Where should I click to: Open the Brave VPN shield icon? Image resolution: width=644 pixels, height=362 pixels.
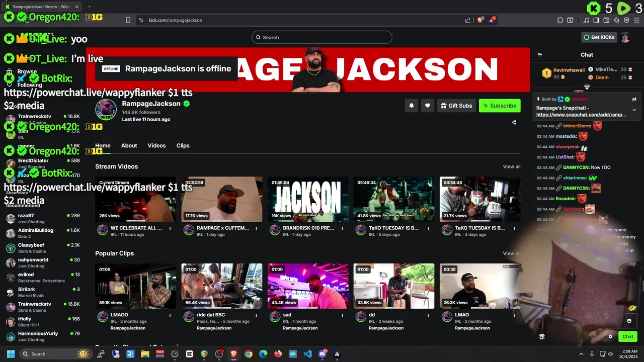pyautogui.click(x=626, y=20)
